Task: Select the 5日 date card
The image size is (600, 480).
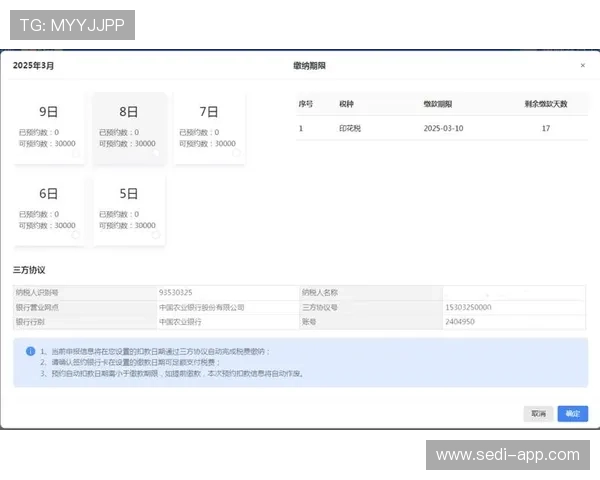Action: click(129, 211)
